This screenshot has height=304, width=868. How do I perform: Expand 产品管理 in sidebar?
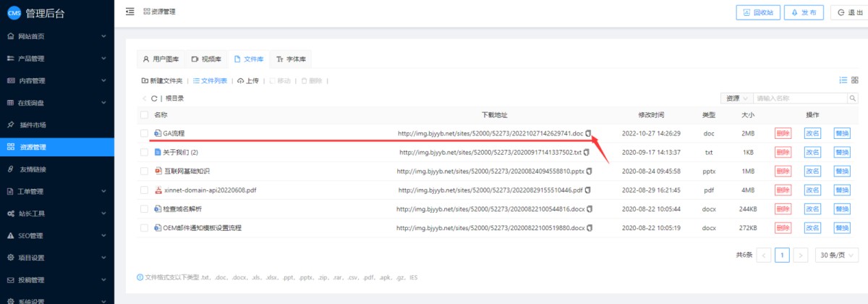[57, 59]
